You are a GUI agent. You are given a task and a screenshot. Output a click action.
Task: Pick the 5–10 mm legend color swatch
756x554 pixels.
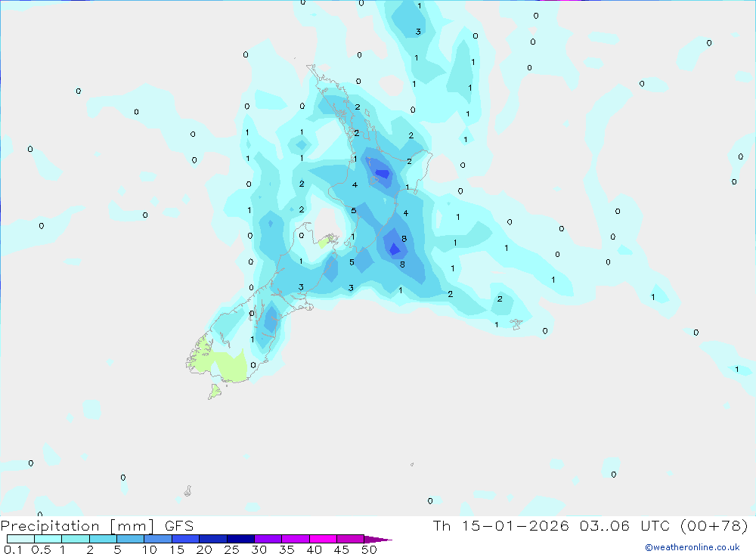(x=131, y=539)
